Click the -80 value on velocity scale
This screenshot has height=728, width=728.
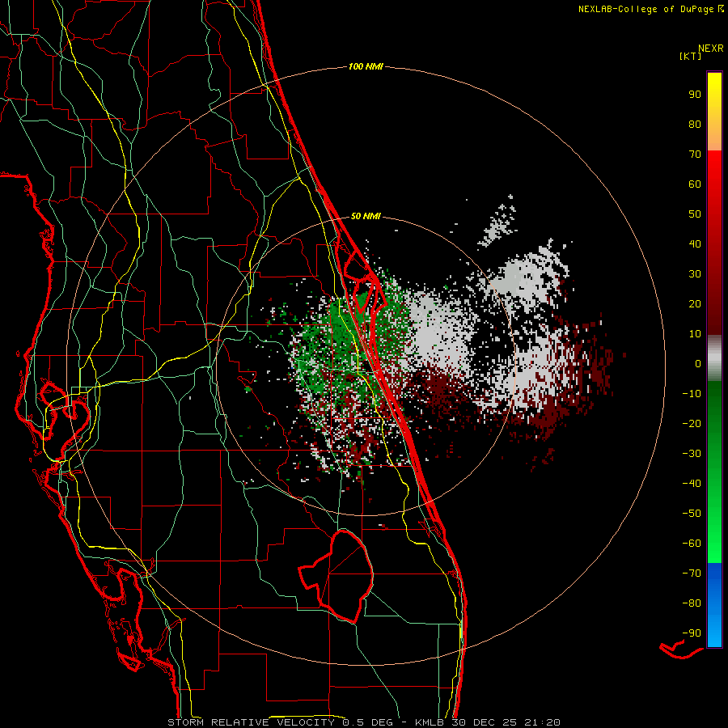[x=692, y=603]
